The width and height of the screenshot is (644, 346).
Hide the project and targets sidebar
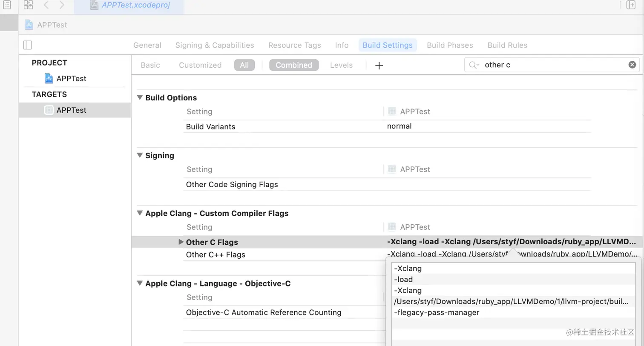(28, 45)
